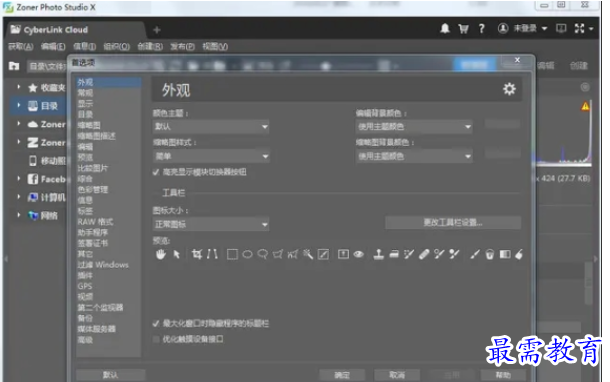610x382 pixels.
Task: Select the paint bucket fill icon
Action: pos(490,254)
